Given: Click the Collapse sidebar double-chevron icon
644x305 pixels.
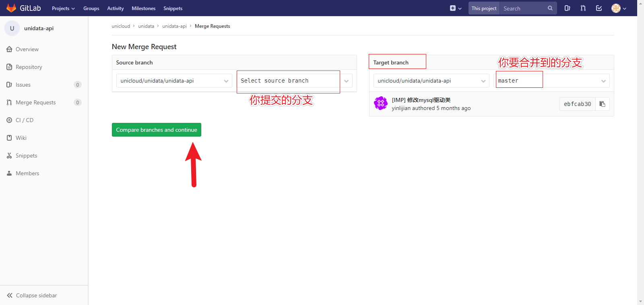Looking at the screenshot, I should pyautogui.click(x=10, y=295).
